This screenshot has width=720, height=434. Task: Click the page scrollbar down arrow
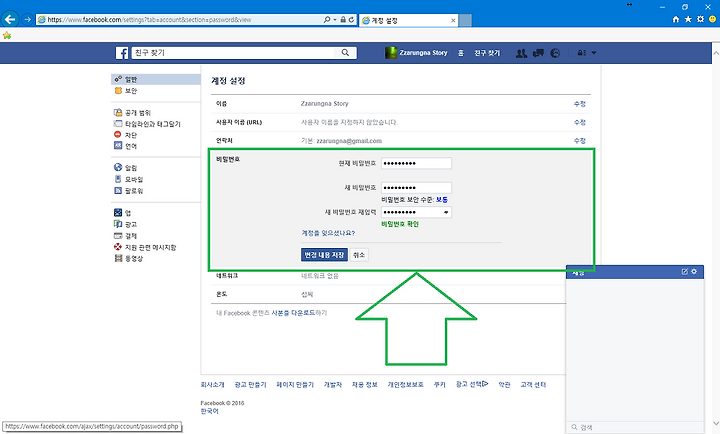(716, 423)
